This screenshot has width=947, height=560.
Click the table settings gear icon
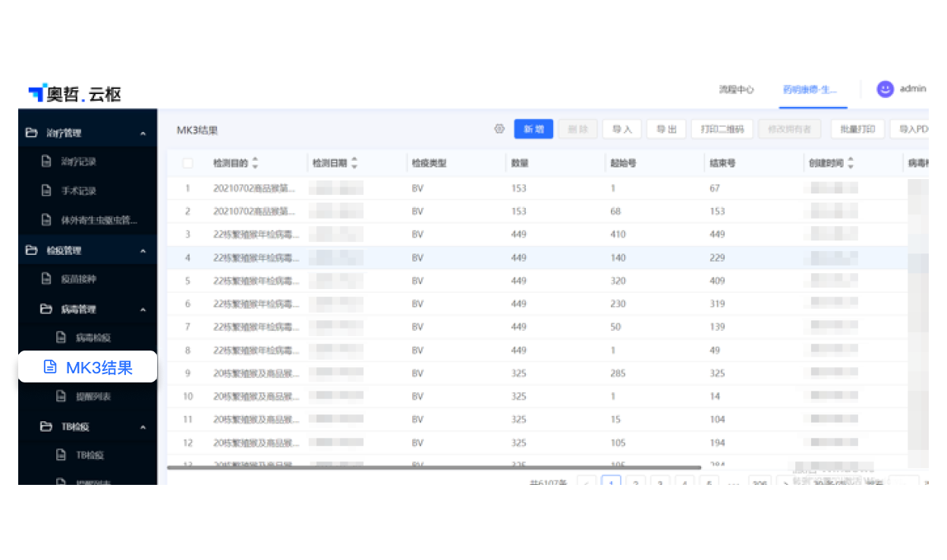click(499, 129)
